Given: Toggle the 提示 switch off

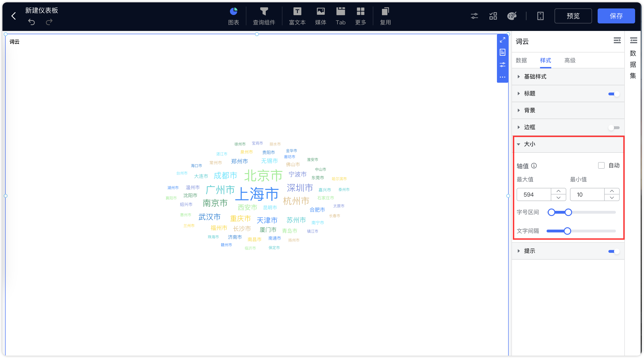Looking at the screenshot, I should click(614, 251).
